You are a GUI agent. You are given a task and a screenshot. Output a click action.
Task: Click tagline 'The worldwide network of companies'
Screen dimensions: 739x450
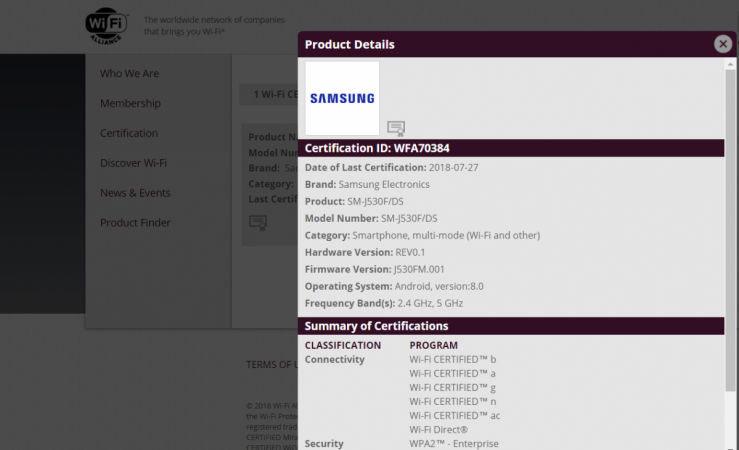[x=214, y=20]
